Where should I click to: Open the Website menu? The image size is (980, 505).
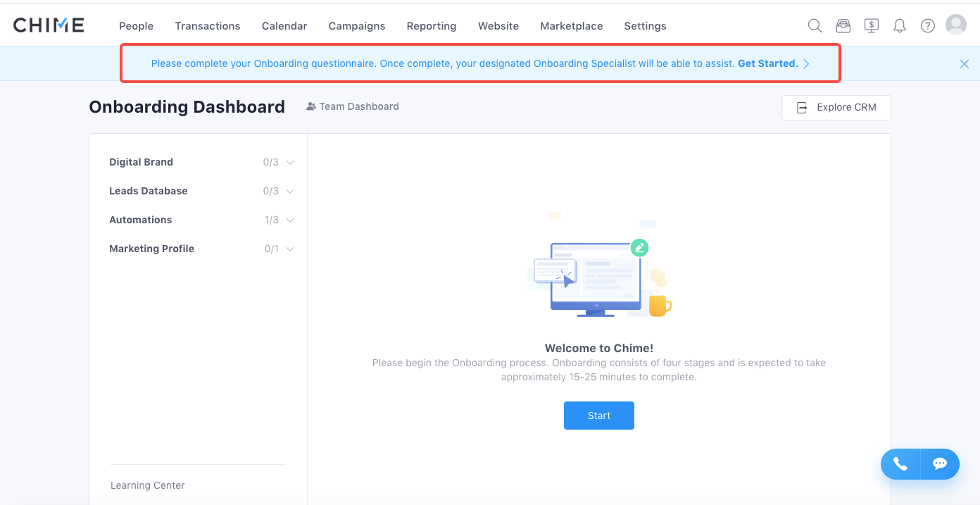coord(498,26)
